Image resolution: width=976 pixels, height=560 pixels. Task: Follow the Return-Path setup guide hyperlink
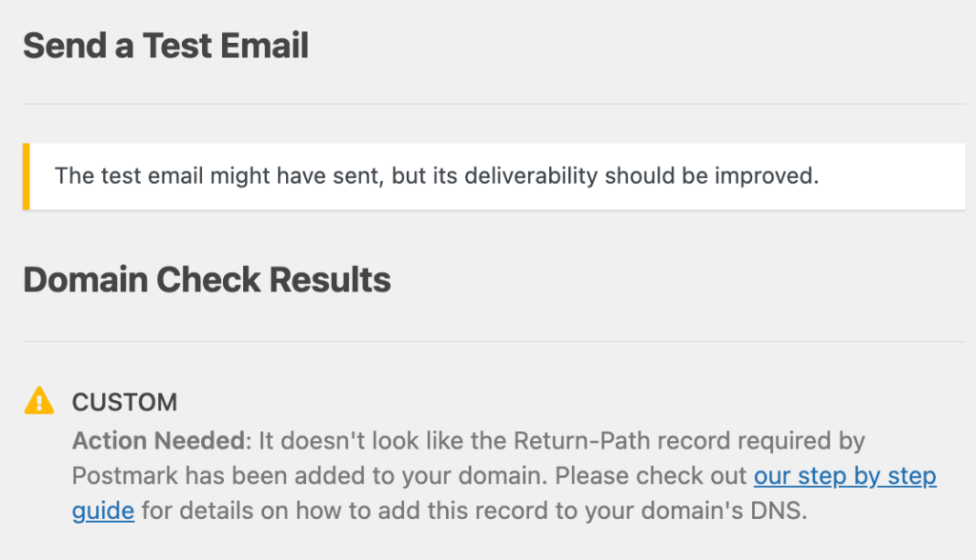tap(844, 475)
